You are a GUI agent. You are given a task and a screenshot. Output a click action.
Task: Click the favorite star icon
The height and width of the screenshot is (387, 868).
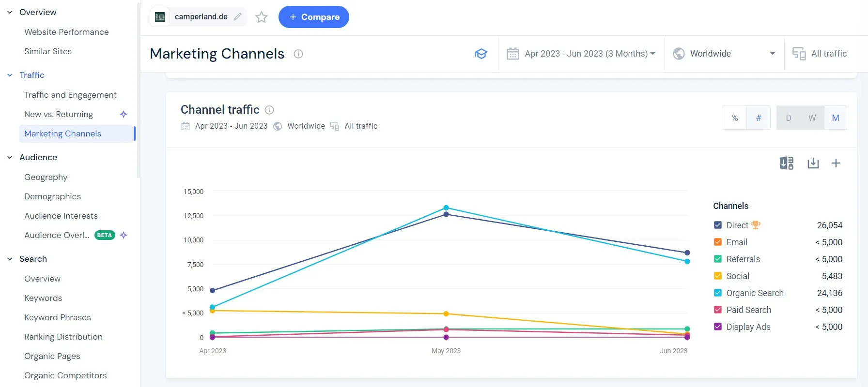coord(262,17)
